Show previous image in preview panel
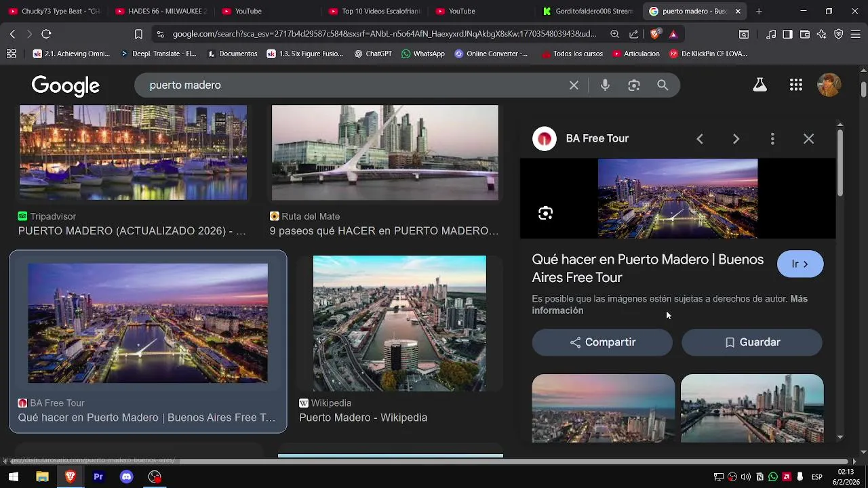This screenshot has height=488, width=868. pyautogui.click(x=700, y=138)
